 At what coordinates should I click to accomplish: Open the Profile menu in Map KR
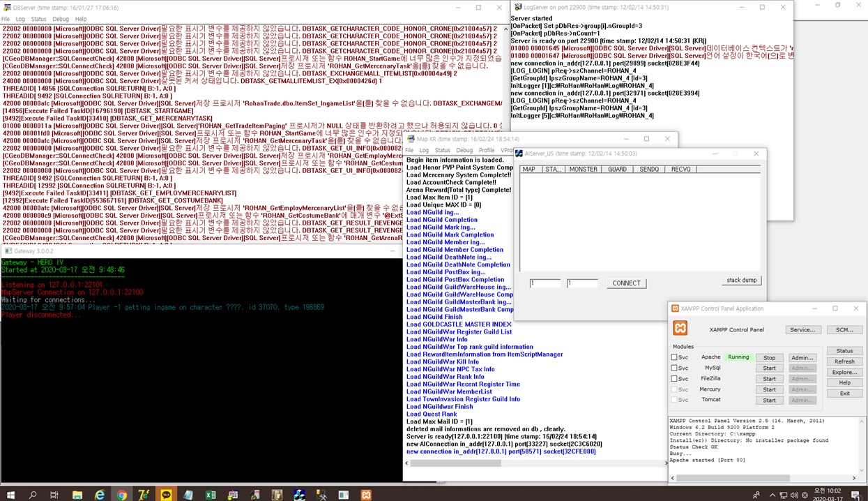(487, 150)
